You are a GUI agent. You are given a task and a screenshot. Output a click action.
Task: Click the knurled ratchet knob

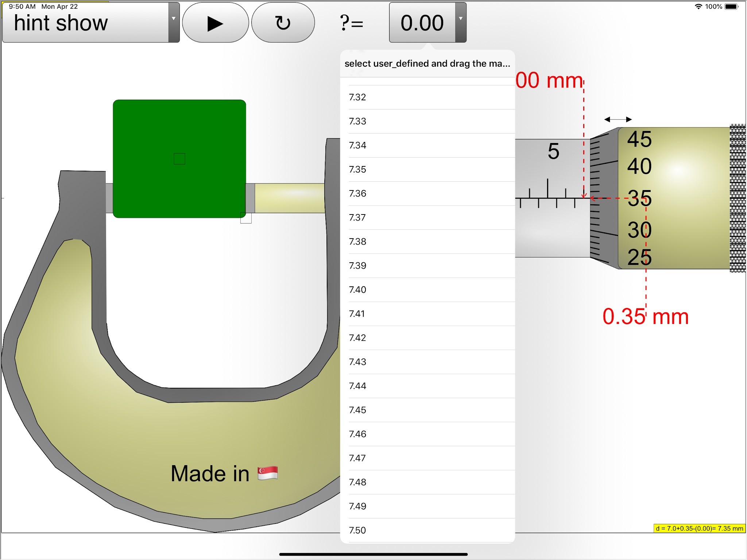pyautogui.click(x=738, y=198)
